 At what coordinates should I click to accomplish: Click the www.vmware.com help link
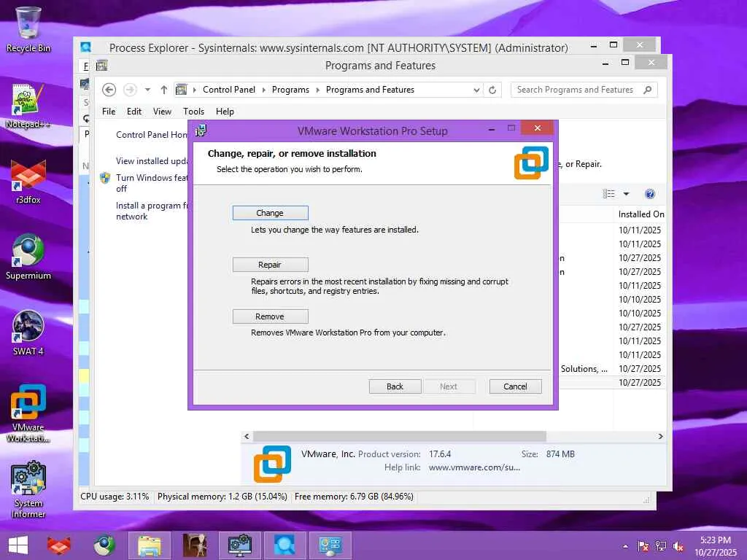[474, 467]
